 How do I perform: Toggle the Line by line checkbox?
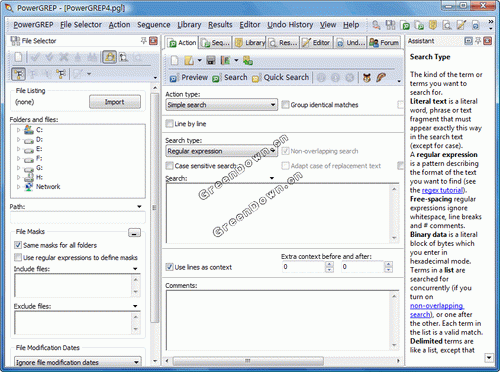[x=169, y=124]
